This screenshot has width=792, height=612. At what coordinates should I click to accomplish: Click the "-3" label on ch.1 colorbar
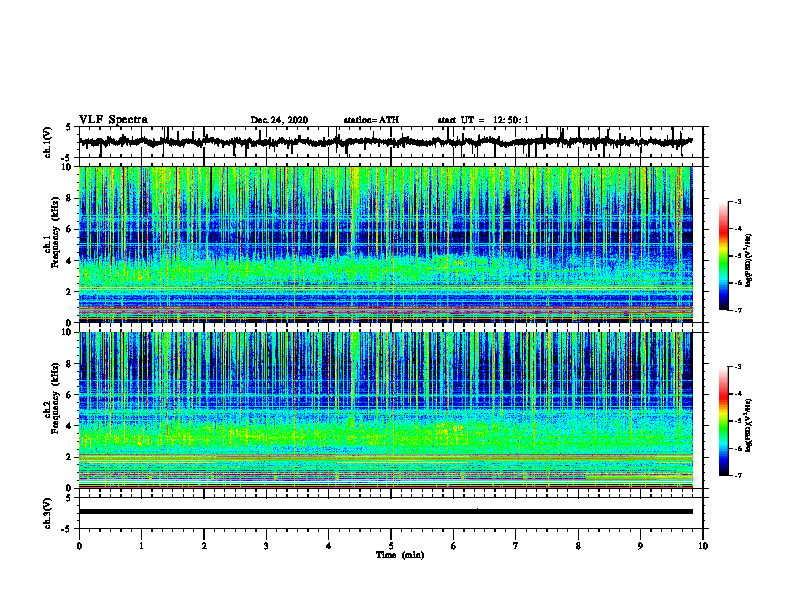point(738,201)
